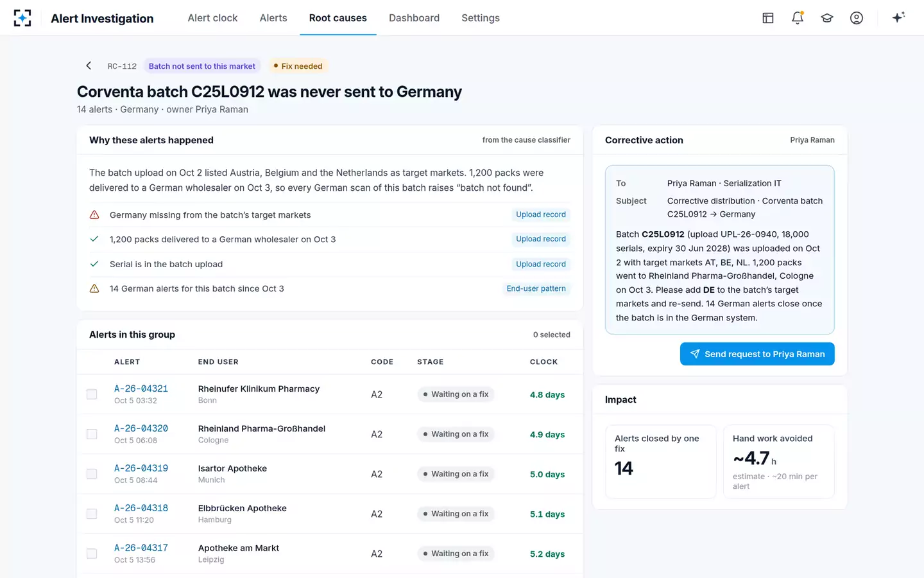Select checkbox for alert A-26-04320
Viewport: 924px width, 578px height.
point(92,434)
